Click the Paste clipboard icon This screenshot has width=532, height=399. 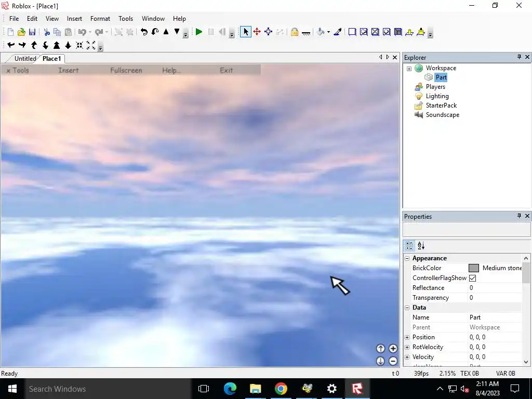click(x=68, y=32)
